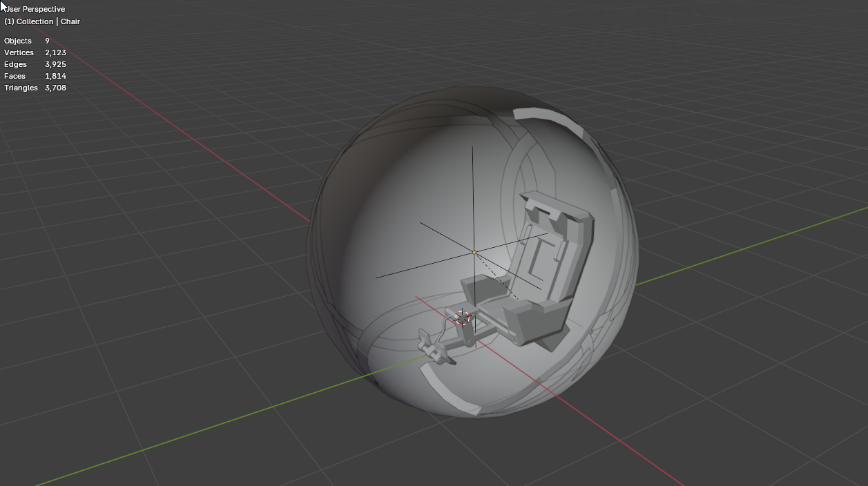Screen dimensions: 868x486
Task: Click the Edges count reading 3,925
Action: (x=54, y=64)
